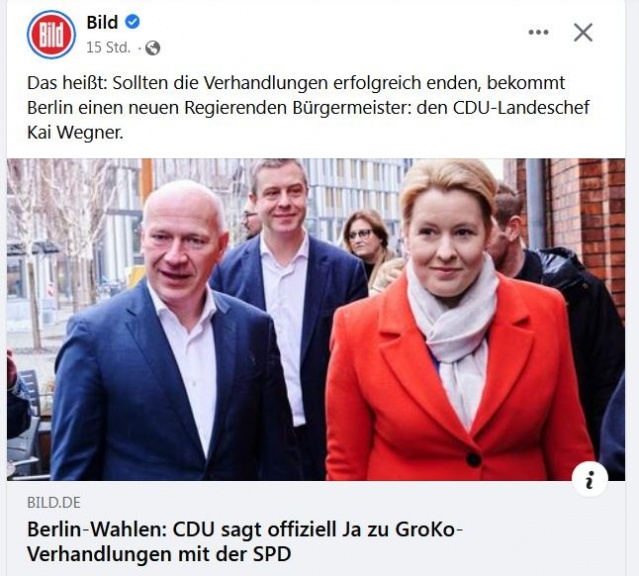Click the 'Verhandlungen mit der SPD' headline line
Image resolution: width=639 pixels, height=576 pixels.
pyautogui.click(x=159, y=554)
